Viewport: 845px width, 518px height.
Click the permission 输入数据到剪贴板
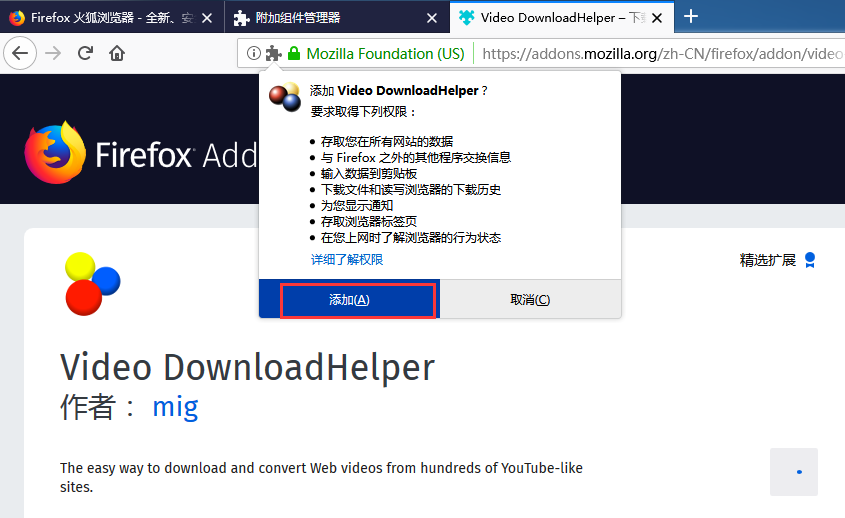(369, 174)
